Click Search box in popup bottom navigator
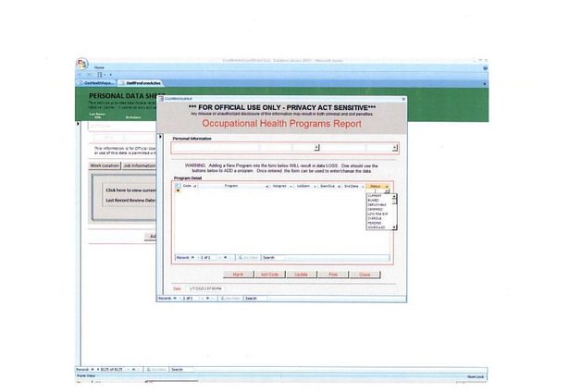Screen dimensions: 569x392 pyautogui.click(x=255, y=299)
